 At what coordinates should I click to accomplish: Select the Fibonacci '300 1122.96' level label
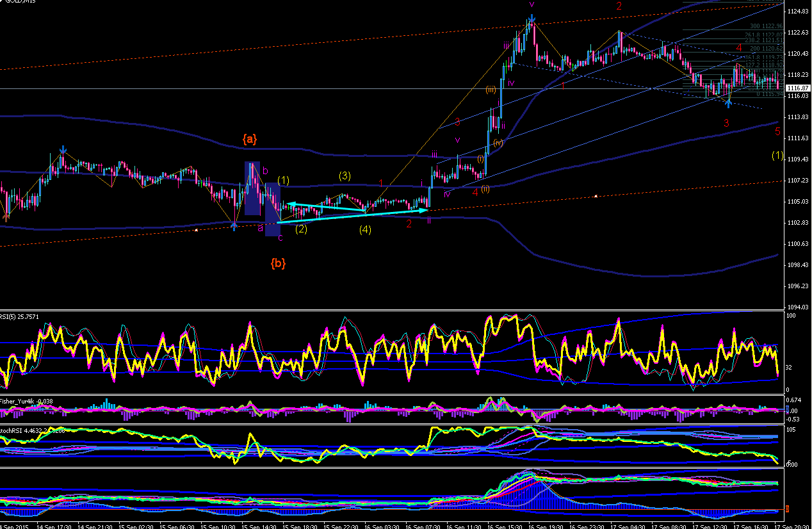pos(767,26)
